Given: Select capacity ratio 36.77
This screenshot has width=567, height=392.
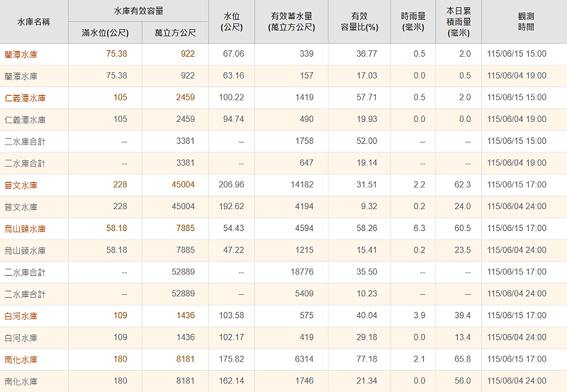Looking at the screenshot, I should [366, 54].
